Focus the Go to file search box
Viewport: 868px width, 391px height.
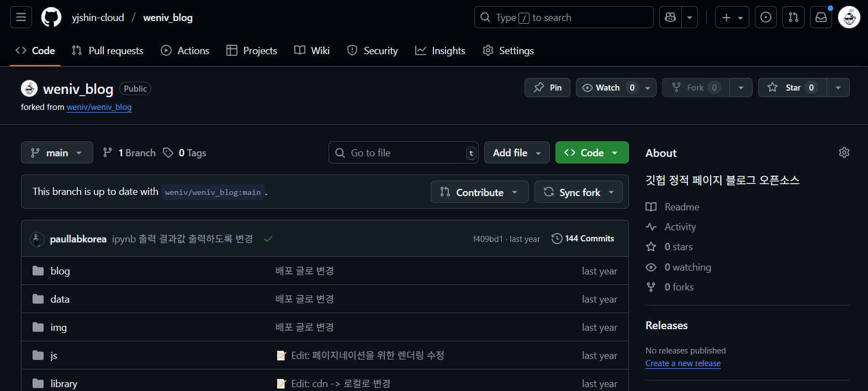tap(404, 152)
